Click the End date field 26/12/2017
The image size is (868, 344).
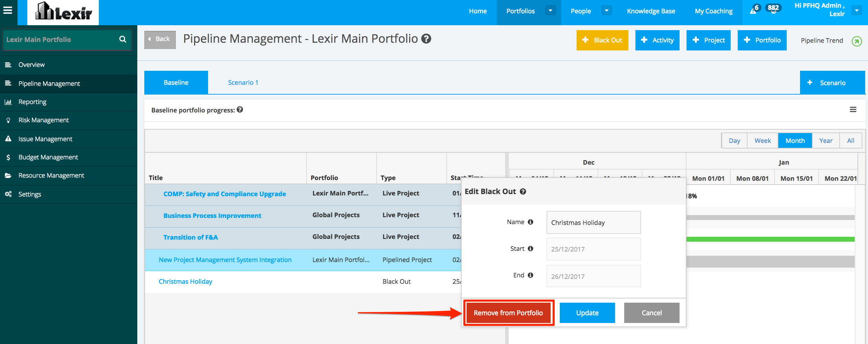point(594,276)
